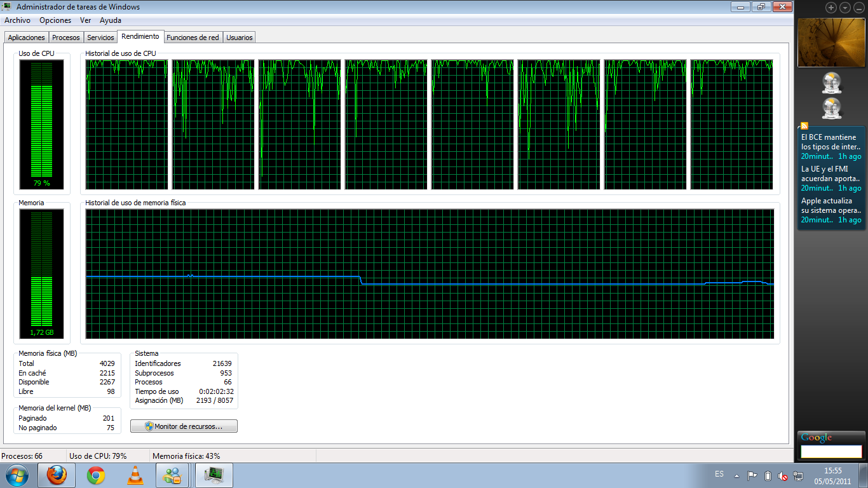Open the sidebar gadget dropdown arrow
This screenshot has width=868, height=488.
click(x=845, y=8)
